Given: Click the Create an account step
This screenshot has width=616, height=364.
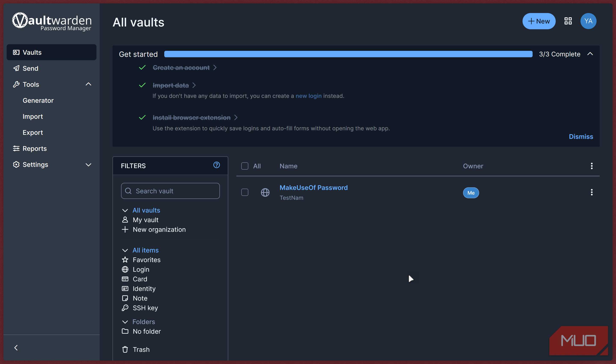Looking at the screenshot, I should click(181, 68).
